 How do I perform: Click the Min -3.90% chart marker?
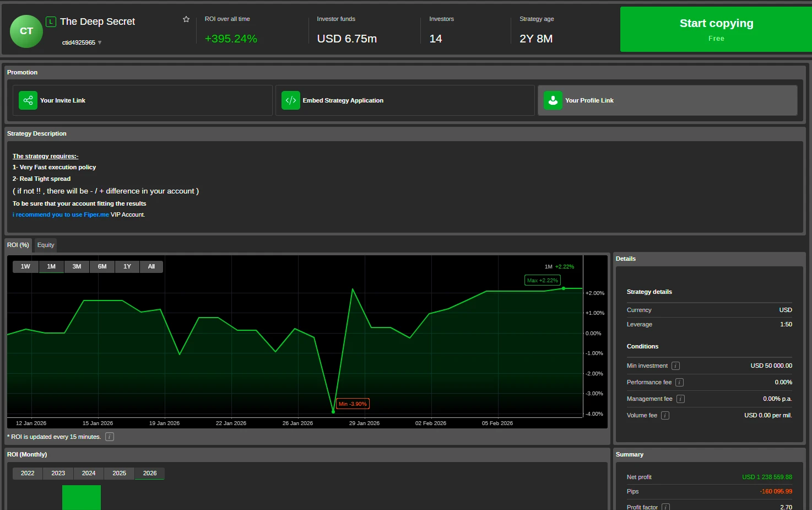(352, 404)
